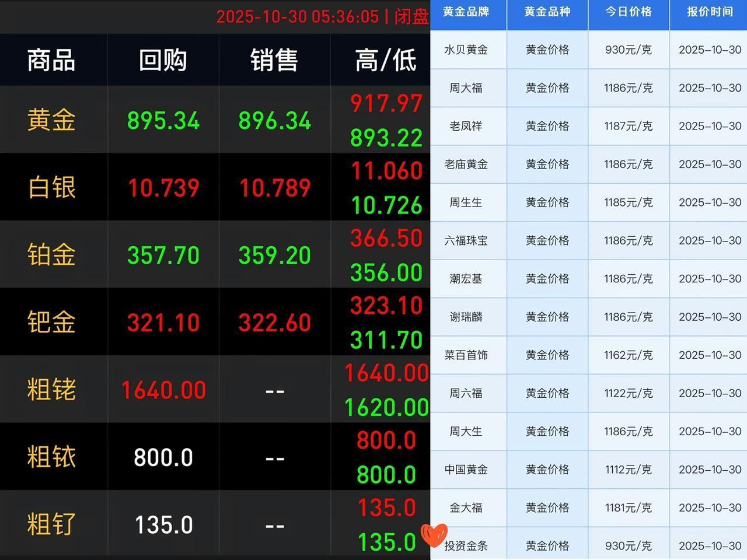Click the 高/低 column header
Screen dimensions: 747x560
tap(386, 60)
